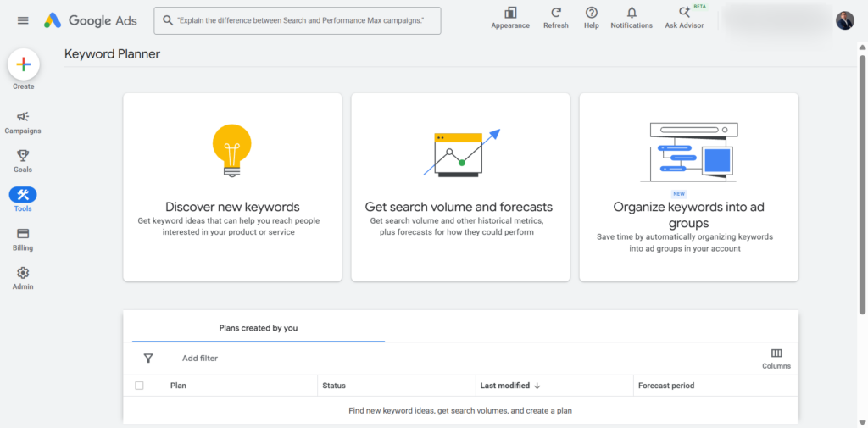Click the Create plus button

(23, 64)
